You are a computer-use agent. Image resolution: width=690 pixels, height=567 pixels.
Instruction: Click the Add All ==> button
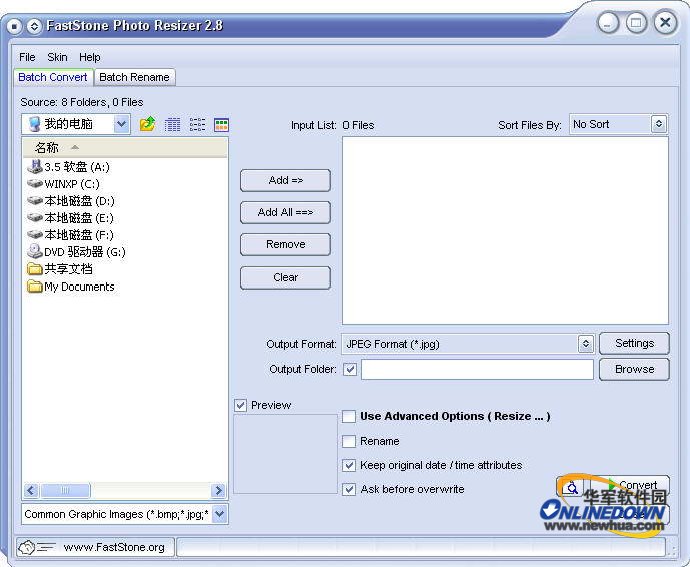pyautogui.click(x=285, y=212)
